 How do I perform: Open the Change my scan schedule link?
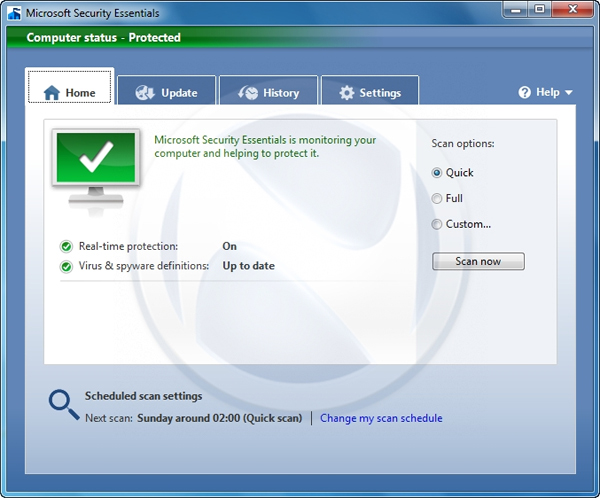click(381, 418)
